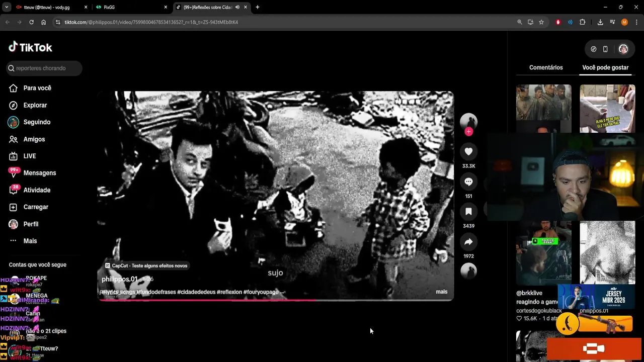
Task: Focus the TikTok search field
Action: click(44, 68)
